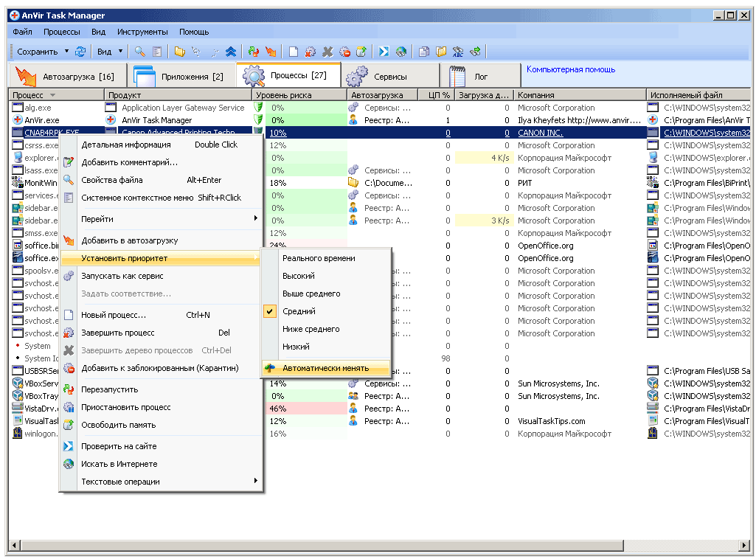Switch to the Сервисы tab
The image size is (756, 559).
(389, 77)
